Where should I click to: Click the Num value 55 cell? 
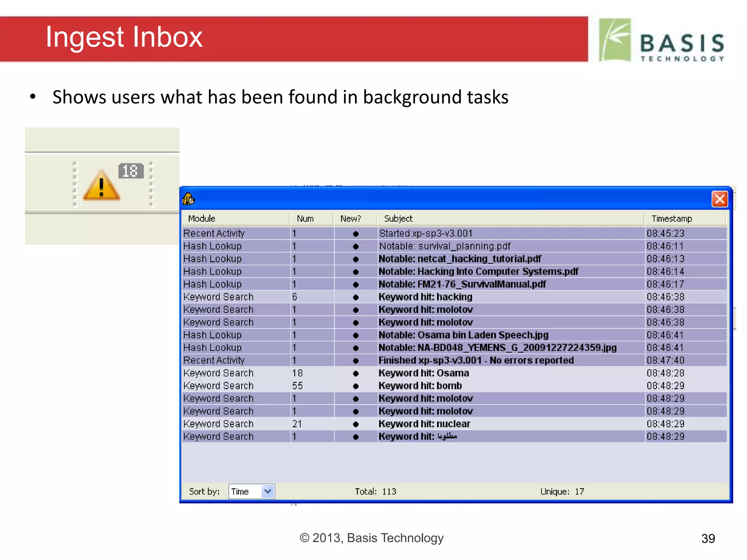[x=312, y=386]
